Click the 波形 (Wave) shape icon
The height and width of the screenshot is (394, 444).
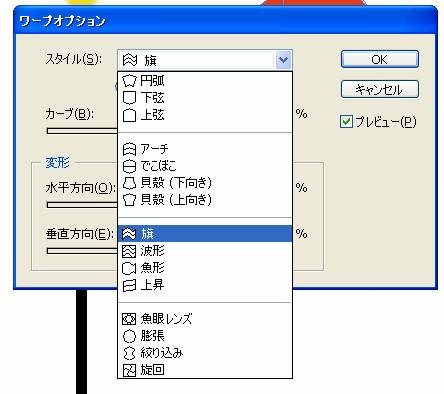coord(129,251)
